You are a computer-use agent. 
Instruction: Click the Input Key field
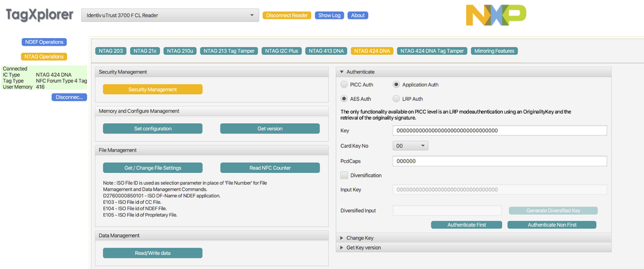coord(500,189)
